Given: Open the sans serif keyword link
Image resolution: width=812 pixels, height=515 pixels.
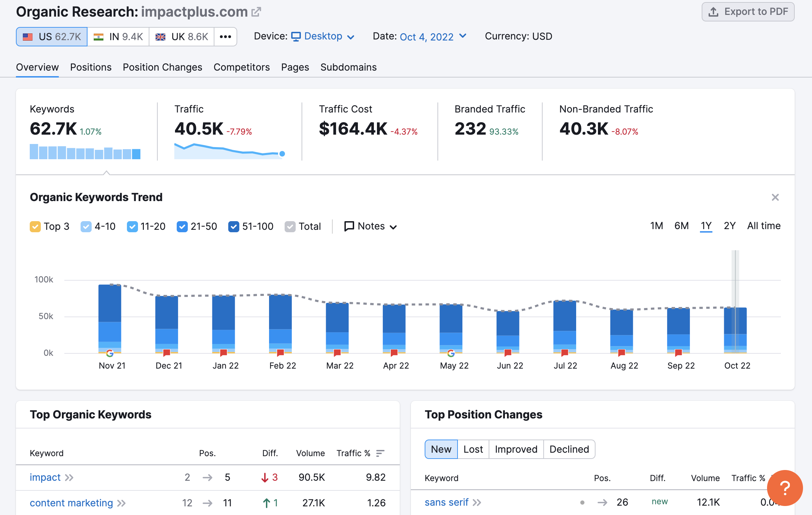Looking at the screenshot, I should [446, 502].
